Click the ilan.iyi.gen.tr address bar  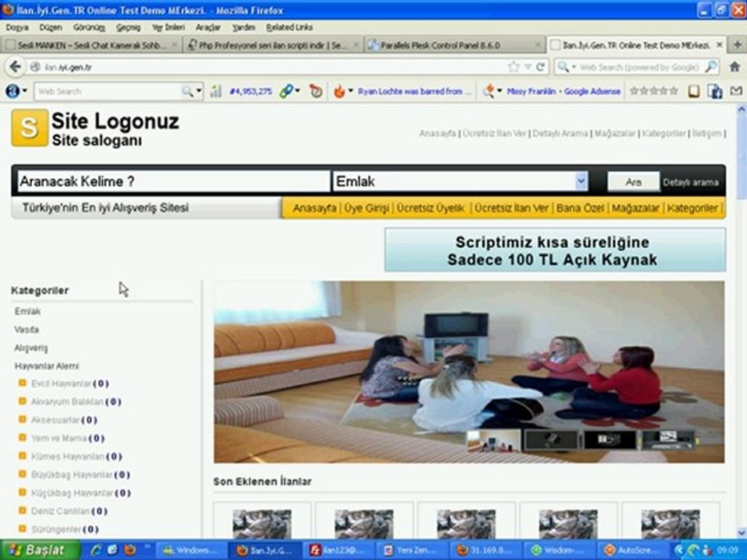point(267,67)
